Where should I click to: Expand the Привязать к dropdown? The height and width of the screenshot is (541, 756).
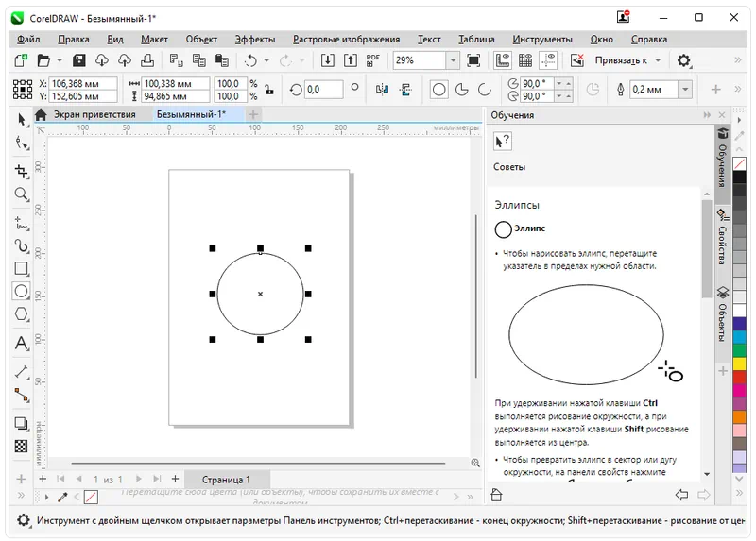pyautogui.click(x=658, y=60)
